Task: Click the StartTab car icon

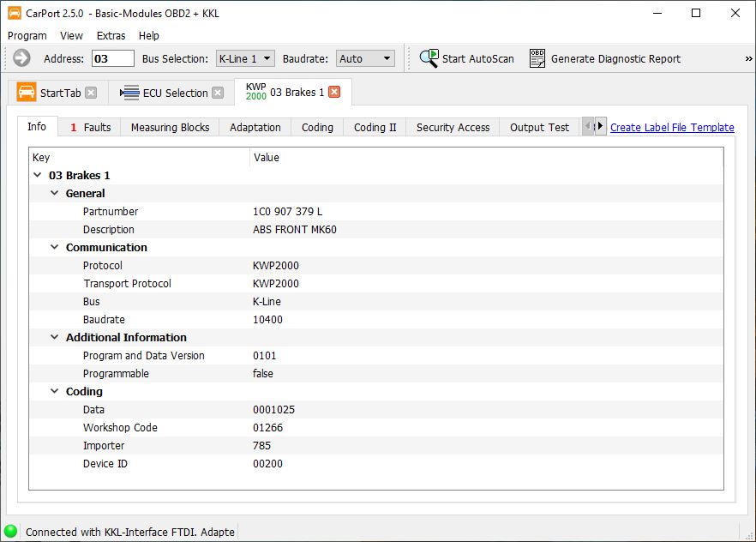Action: click(26, 92)
